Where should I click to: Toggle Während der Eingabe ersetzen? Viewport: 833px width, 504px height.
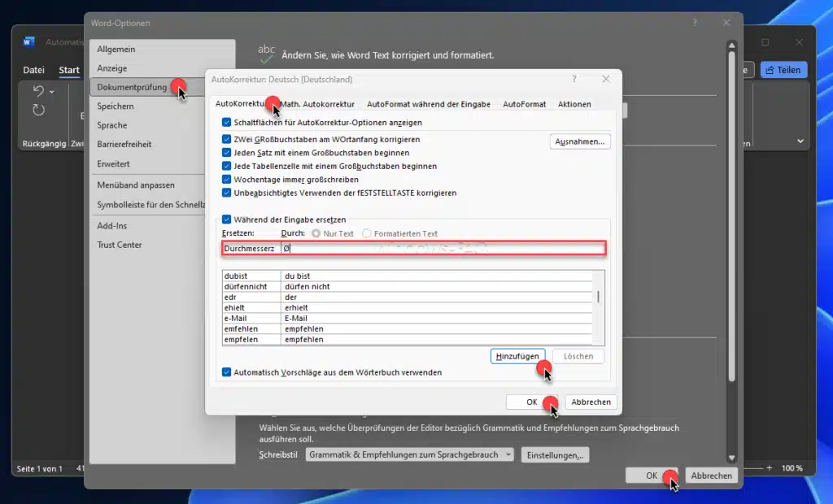point(226,219)
